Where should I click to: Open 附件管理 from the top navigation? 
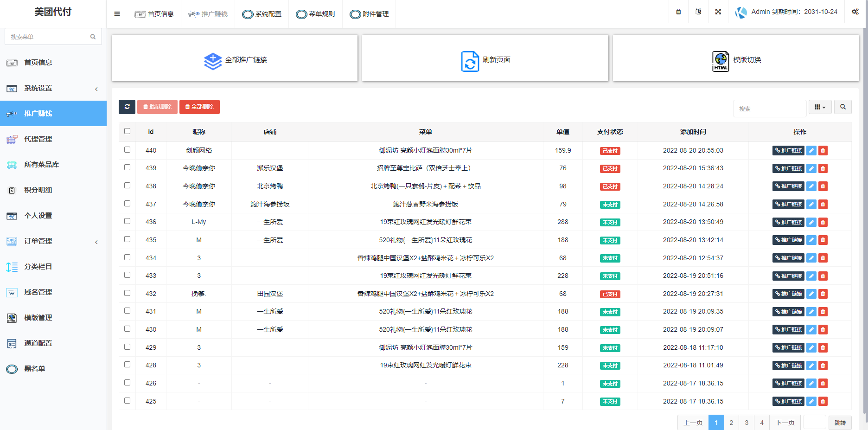point(369,14)
